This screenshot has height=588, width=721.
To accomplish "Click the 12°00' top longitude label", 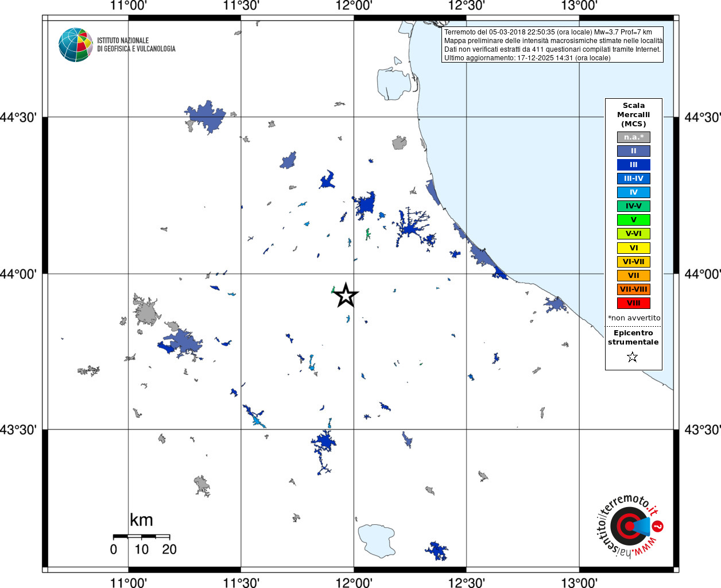I will tap(354, 6).
